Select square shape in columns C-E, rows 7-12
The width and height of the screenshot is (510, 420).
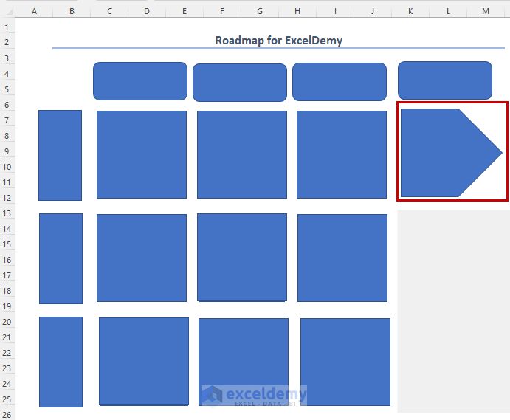[142, 154]
